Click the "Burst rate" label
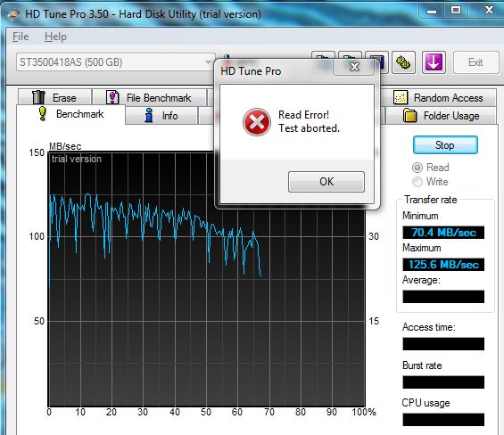 [422, 365]
